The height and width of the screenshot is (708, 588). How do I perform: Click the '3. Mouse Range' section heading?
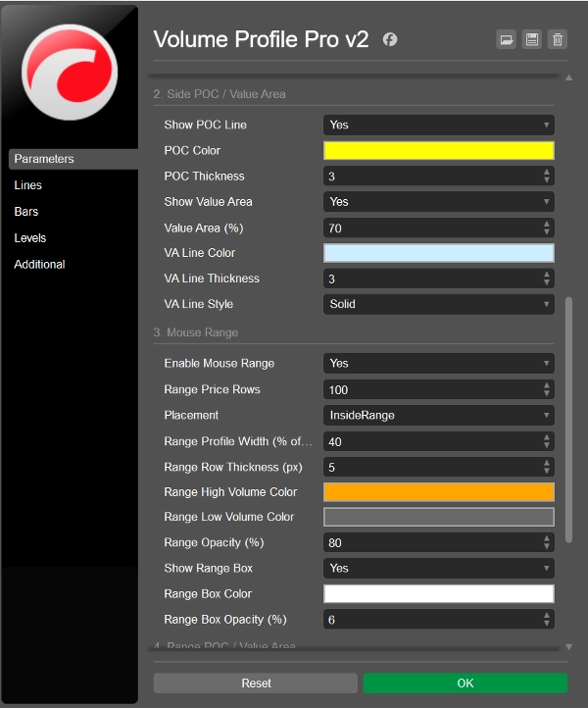pos(196,332)
